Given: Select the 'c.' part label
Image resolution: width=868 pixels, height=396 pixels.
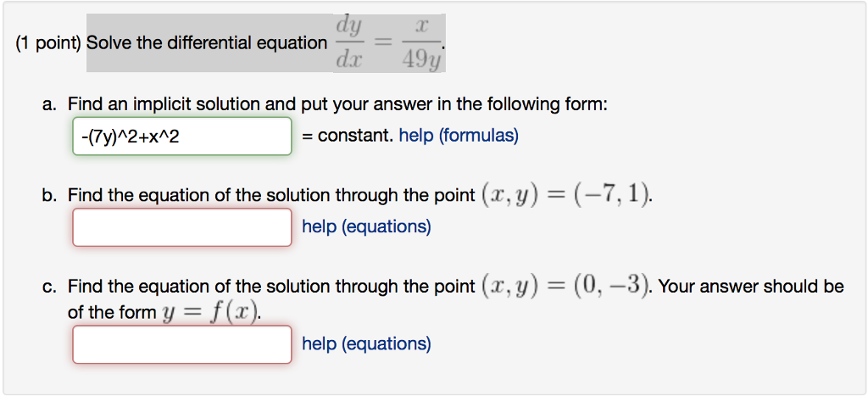Looking at the screenshot, I should [x=50, y=287].
